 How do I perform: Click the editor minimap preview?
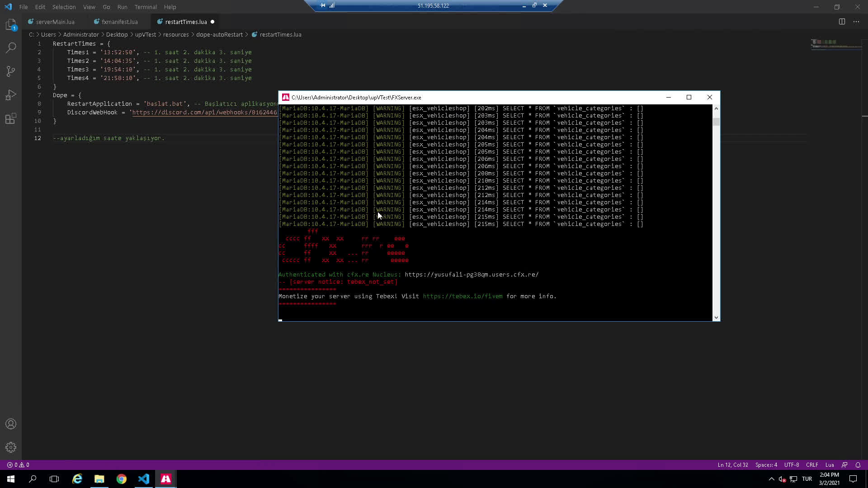(835, 44)
